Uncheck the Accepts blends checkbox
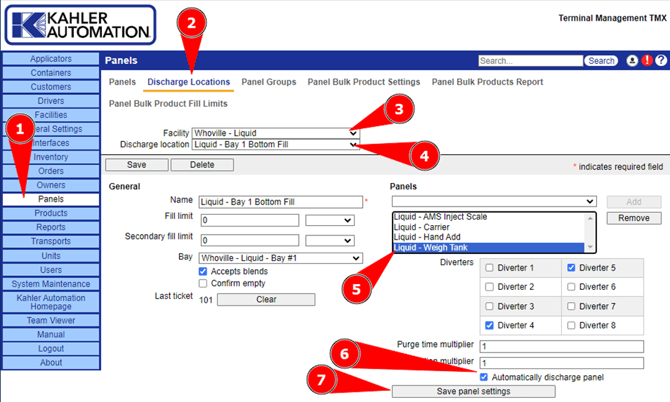 tap(204, 271)
